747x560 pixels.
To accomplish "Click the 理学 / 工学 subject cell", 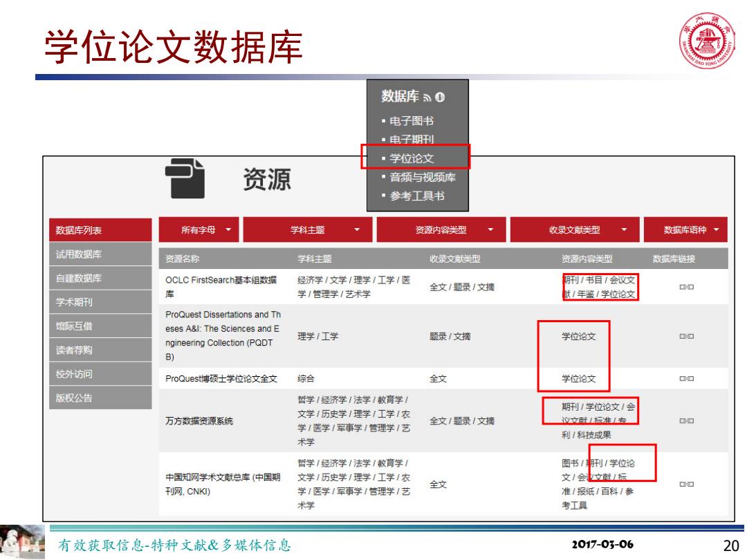I will click(x=317, y=336).
